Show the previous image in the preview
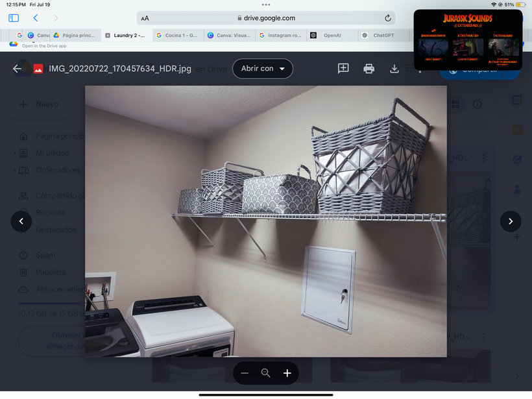The height and width of the screenshot is (399, 532). [x=21, y=221]
